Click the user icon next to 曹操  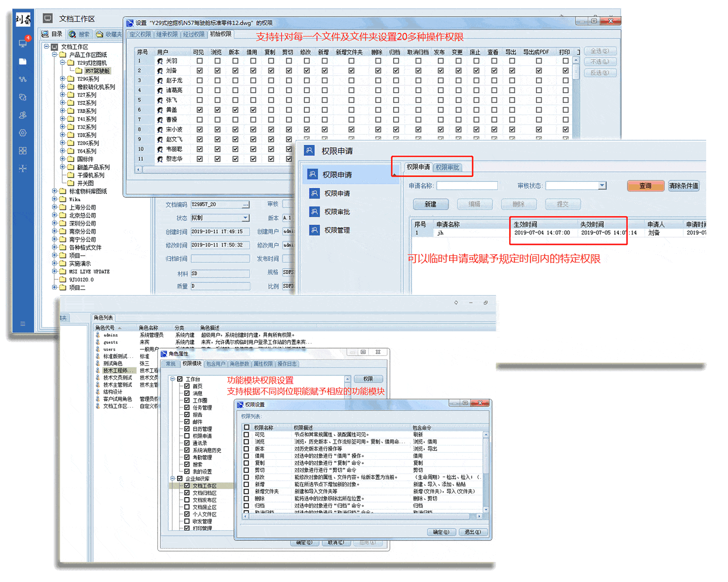coord(160,120)
